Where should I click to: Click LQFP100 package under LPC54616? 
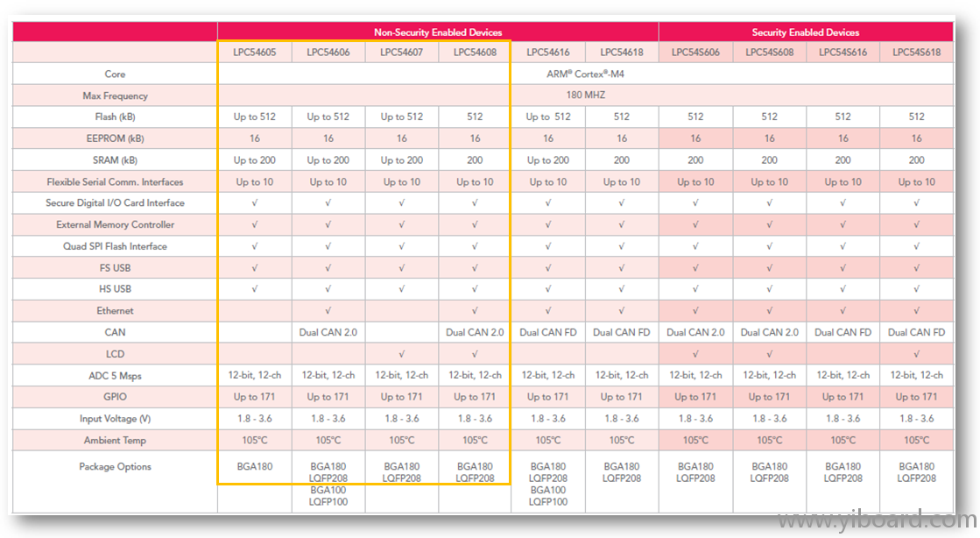coord(548,502)
